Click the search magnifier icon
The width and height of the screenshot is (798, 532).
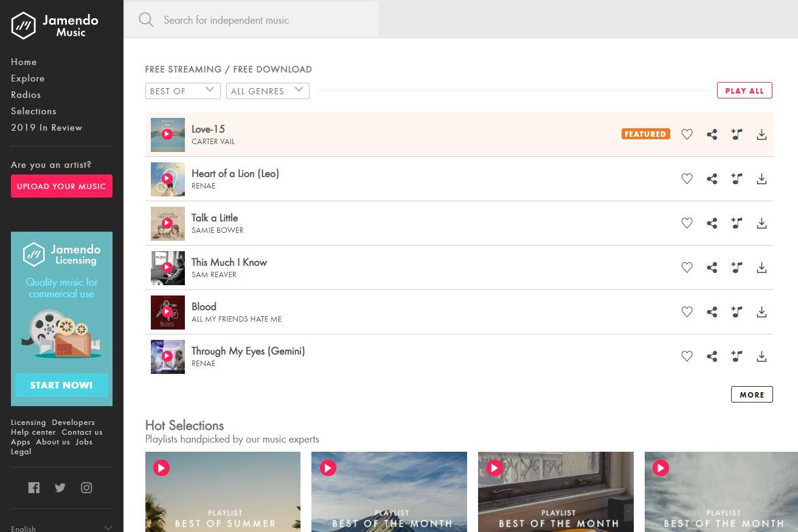pos(146,20)
